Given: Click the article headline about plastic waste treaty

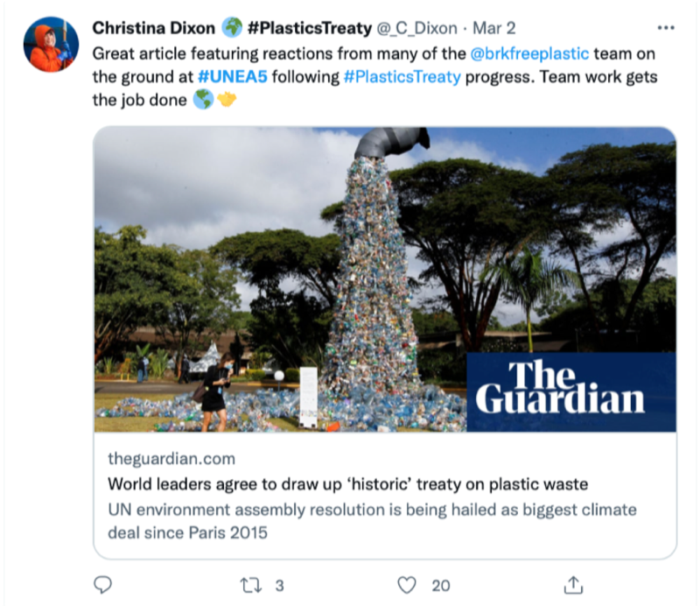Looking at the screenshot, I should pos(347,483).
